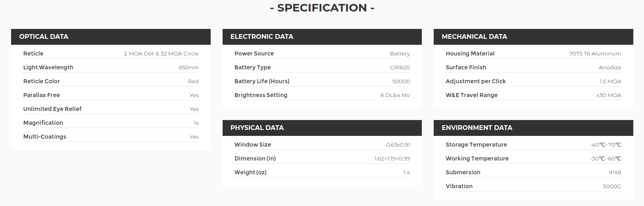Click the 650nm light wavelength value
This screenshot has height=206, width=644.
point(189,68)
